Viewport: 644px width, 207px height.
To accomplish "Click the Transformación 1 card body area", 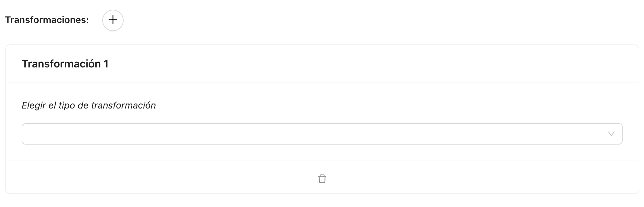I will click(x=333, y=152).
